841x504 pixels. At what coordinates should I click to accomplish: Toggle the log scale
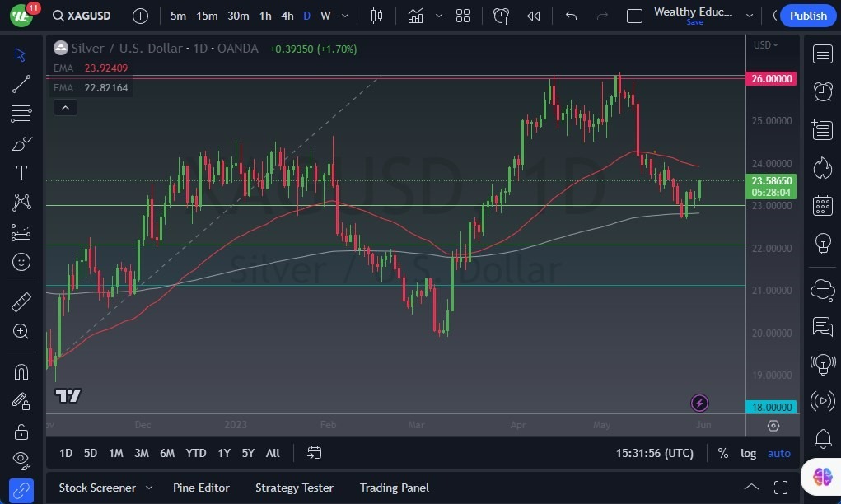[748, 453]
